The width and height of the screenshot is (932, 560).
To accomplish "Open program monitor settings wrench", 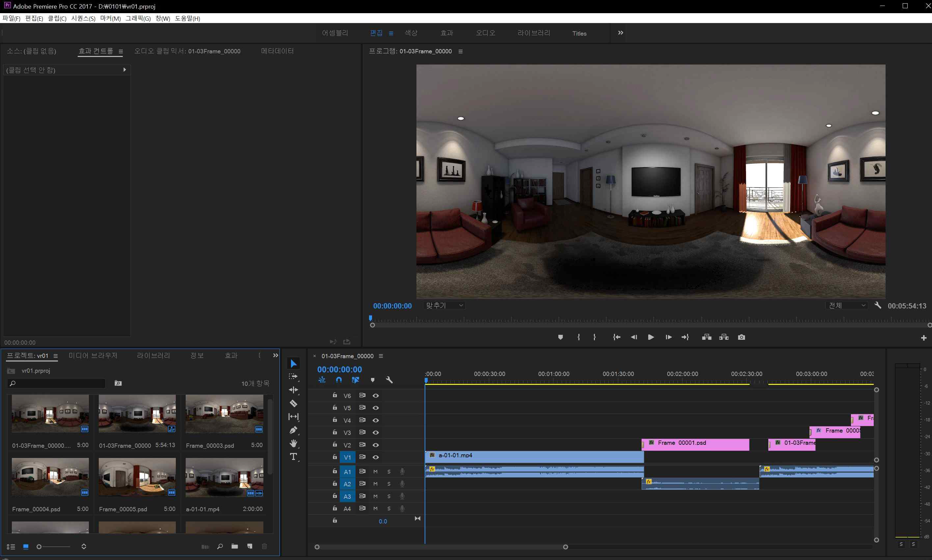I will [878, 305].
